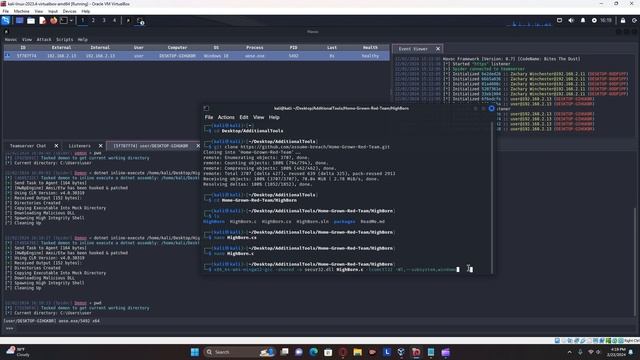Open File Explorer from Windows taskbar
640x360 pixels.
coord(358,352)
